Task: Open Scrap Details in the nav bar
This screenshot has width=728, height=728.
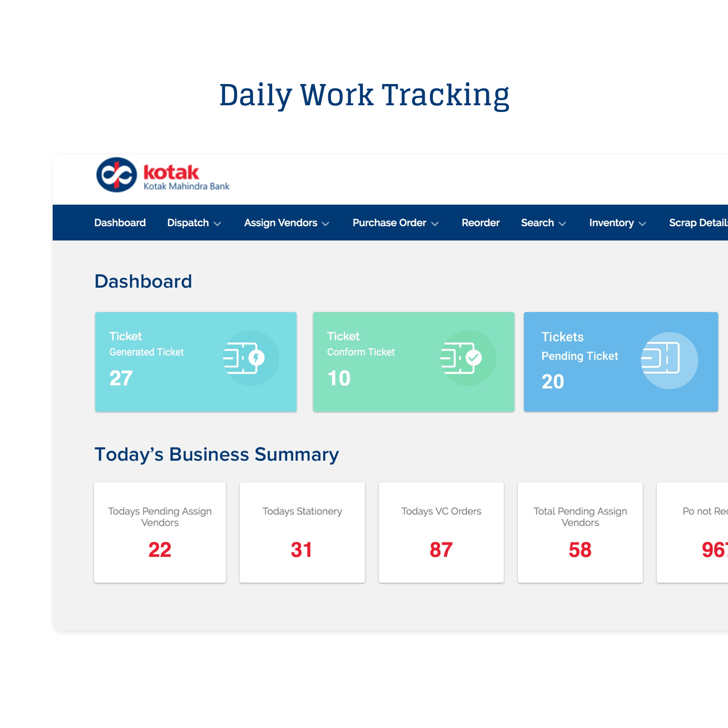Action: [698, 223]
